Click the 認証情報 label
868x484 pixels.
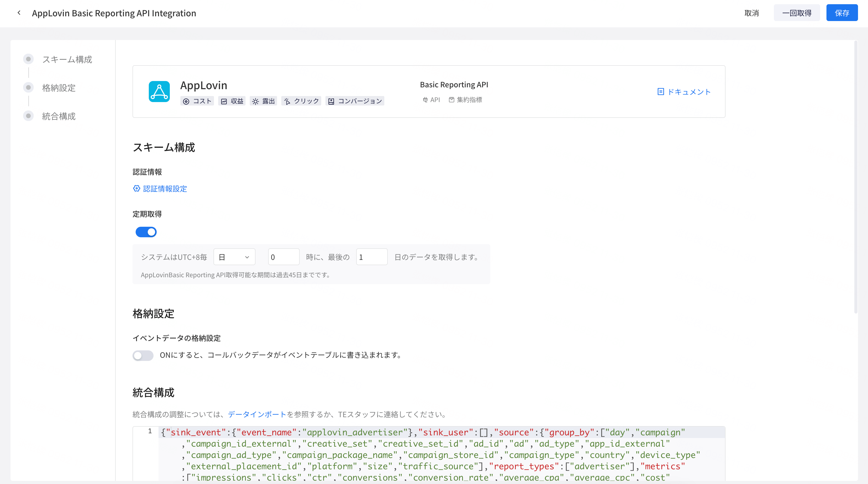pos(147,172)
